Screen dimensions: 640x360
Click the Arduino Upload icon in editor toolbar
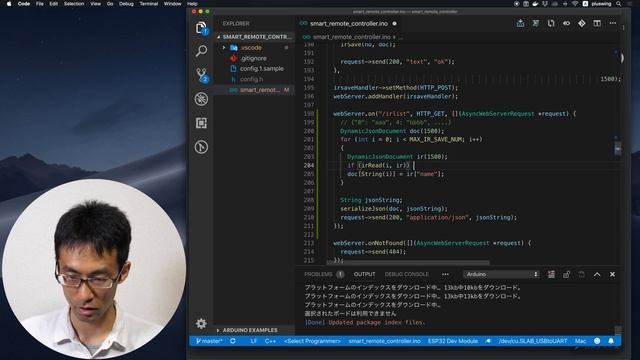click(520, 23)
